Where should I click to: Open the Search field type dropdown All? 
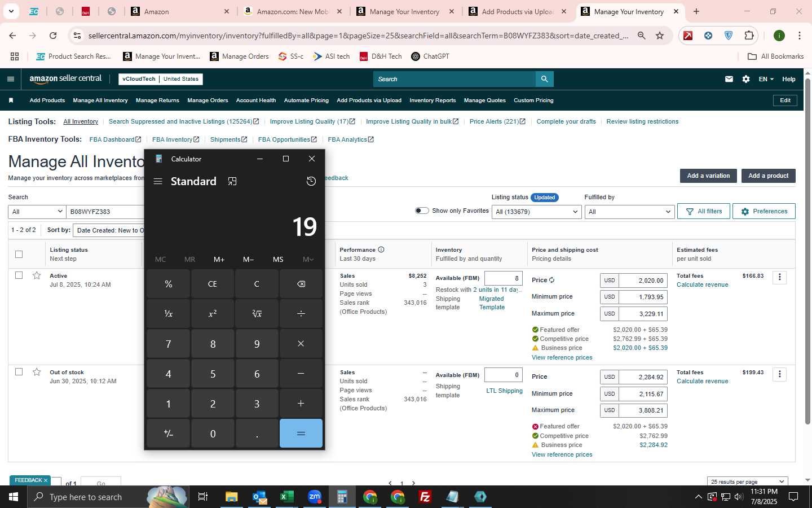tap(37, 212)
